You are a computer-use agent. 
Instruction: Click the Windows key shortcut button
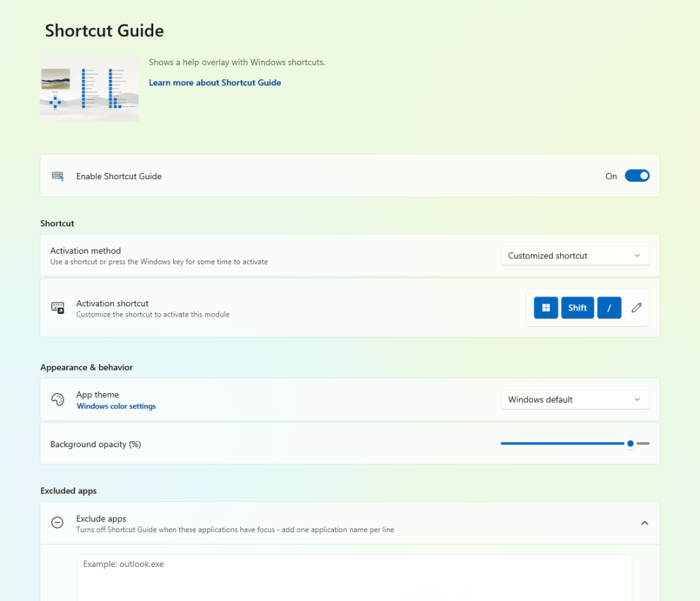(x=545, y=308)
